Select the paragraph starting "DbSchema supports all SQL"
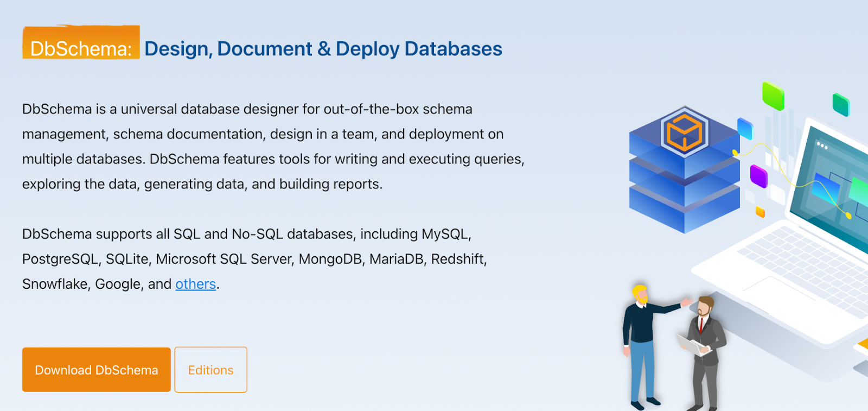The image size is (868, 411). coord(255,259)
